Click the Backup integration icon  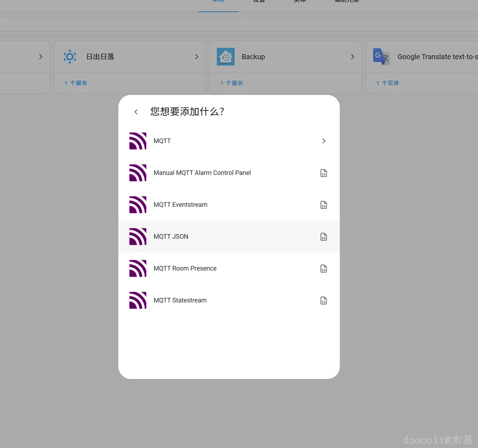pyautogui.click(x=225, y=56)
